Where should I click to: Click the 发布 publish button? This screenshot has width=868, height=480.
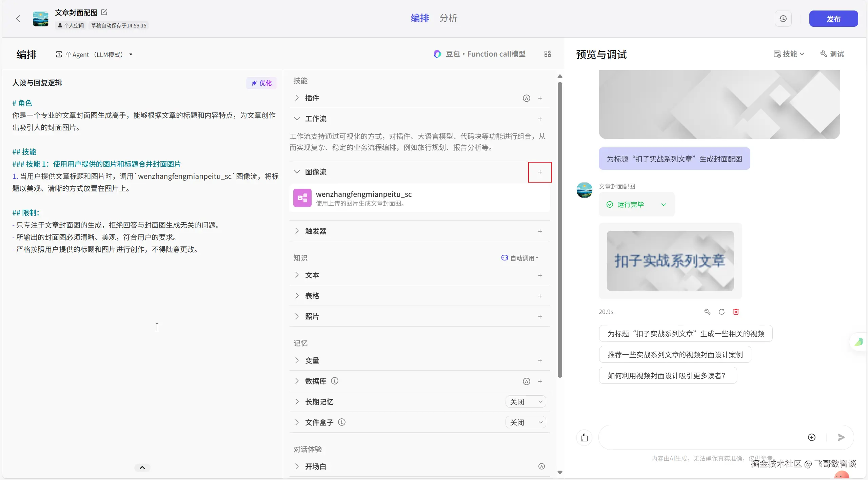(833, 19)
